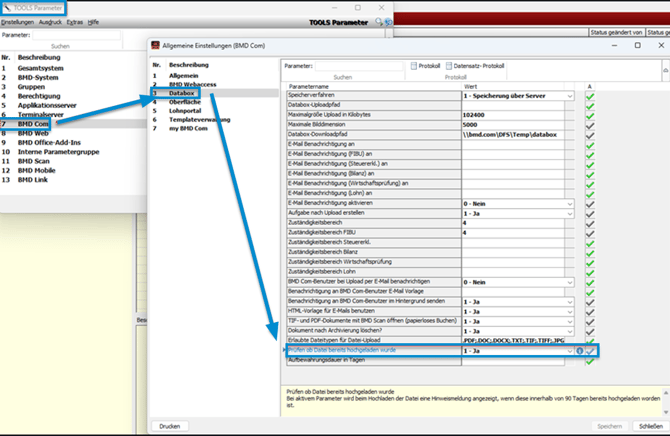Click the Speichern button

[609, 426]
